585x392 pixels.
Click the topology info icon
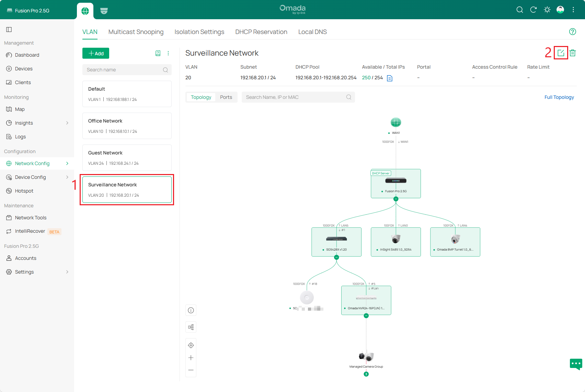pyautogui.click(x=191, y=310)
